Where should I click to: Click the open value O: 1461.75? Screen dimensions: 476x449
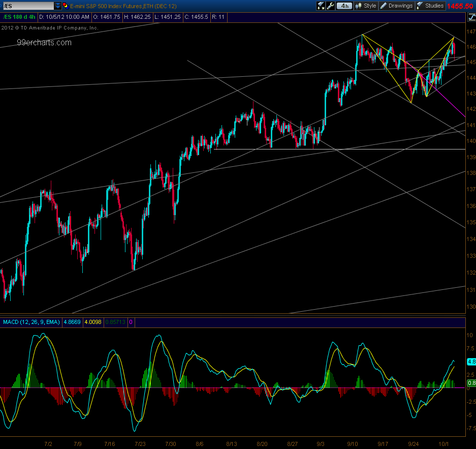click(107, 17)
